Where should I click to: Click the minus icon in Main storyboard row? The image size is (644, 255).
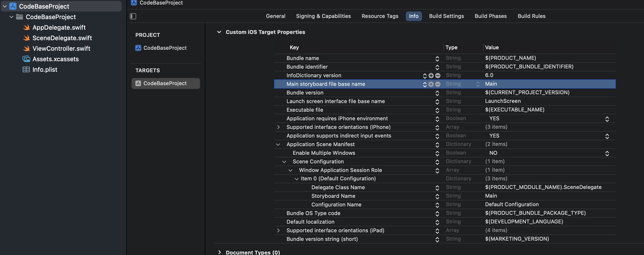pyautogui.click(x=438, y=84)
